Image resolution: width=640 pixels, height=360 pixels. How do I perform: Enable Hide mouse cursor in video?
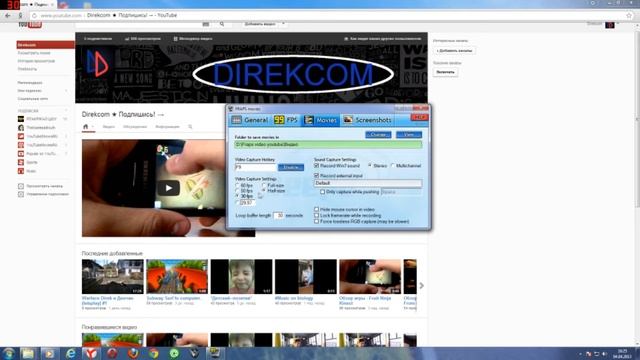pos(316,209)
